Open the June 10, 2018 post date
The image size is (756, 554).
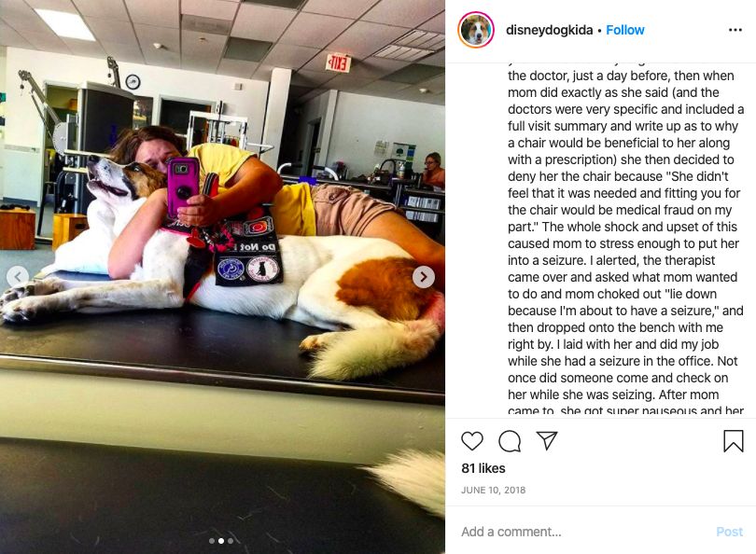(493, 490)
